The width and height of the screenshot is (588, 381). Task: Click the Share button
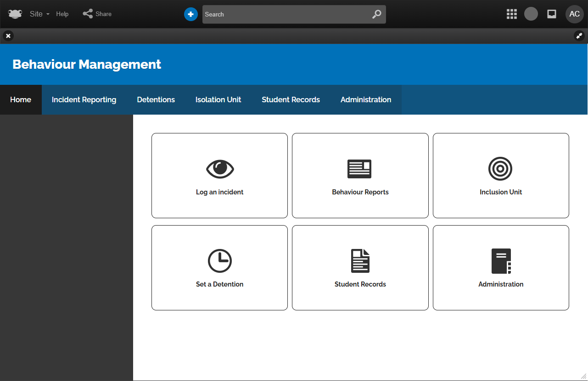97,14
